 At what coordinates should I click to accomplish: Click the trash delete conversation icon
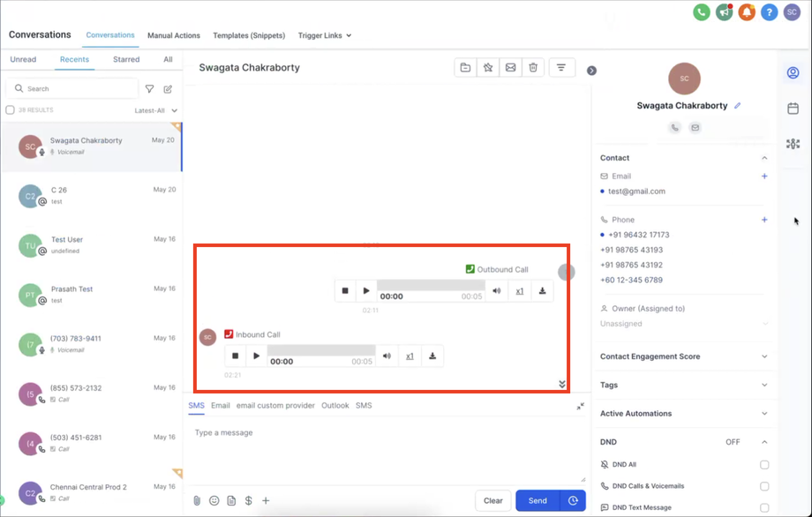533,68
